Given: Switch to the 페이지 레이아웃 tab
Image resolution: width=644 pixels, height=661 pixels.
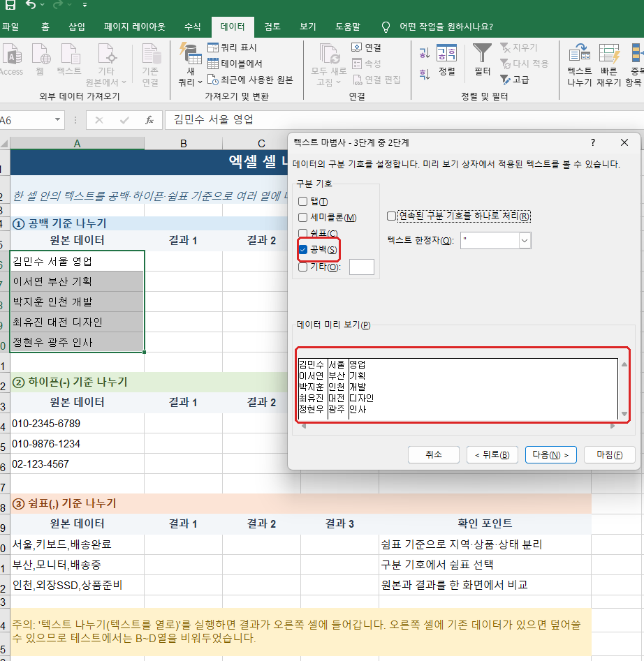Looking at the screenshot, I should [135, 27].
